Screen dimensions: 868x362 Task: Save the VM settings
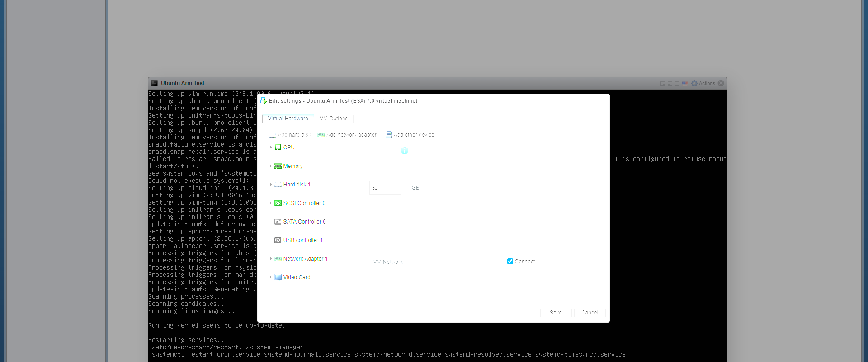coord(556,313)
